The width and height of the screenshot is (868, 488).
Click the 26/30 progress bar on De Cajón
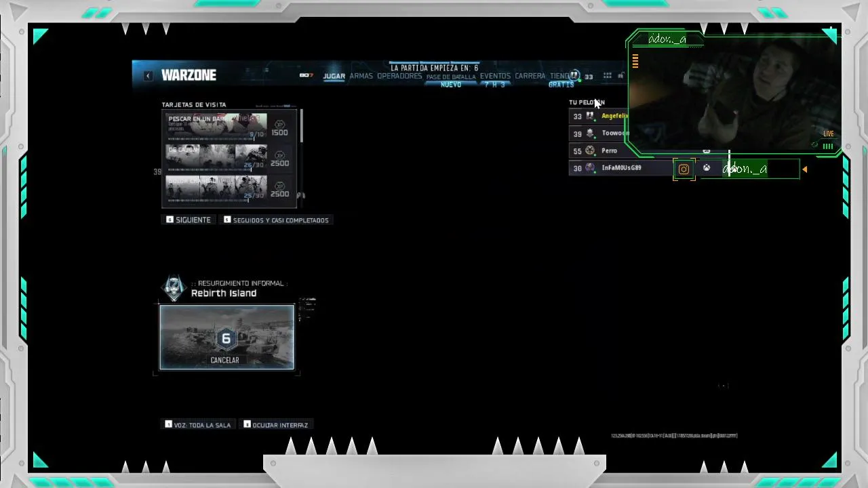(210, 170)
